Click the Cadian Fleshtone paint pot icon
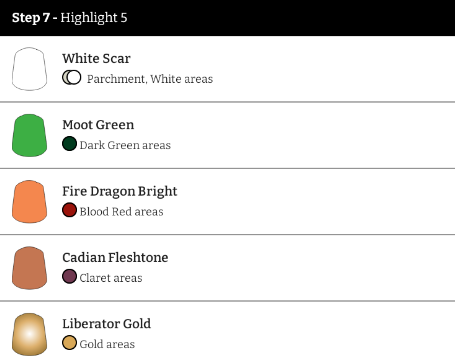455x363 pixels. [29, 268]
